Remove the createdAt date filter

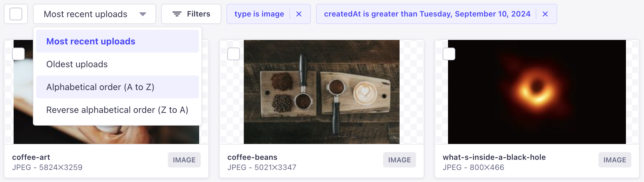tap(545, 14)
